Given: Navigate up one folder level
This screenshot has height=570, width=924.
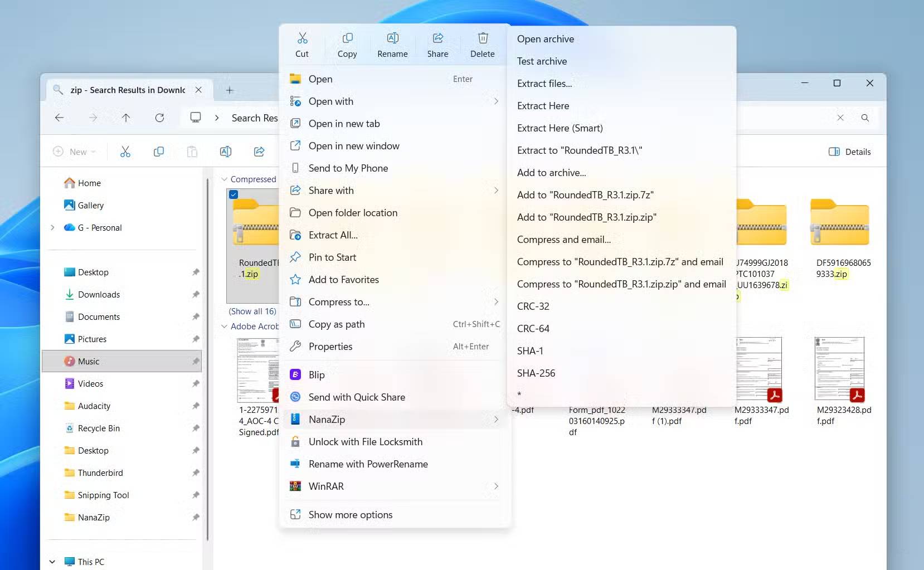Looking at the screenshot, I should click(126, 118).
